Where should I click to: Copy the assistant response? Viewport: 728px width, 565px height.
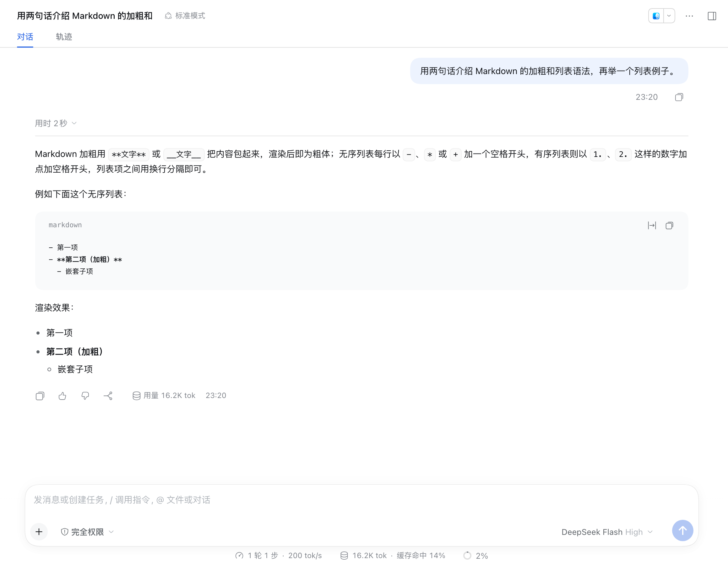(40, 396)
